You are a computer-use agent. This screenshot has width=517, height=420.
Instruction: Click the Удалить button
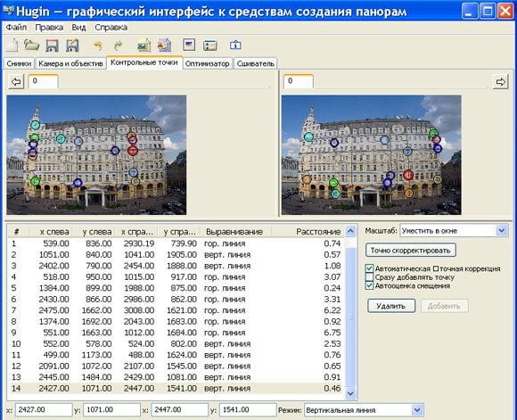pos(391,306)
